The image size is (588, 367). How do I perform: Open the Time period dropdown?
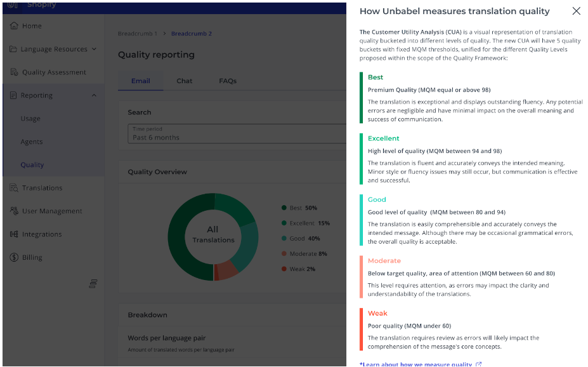click(x=237, y=133)
